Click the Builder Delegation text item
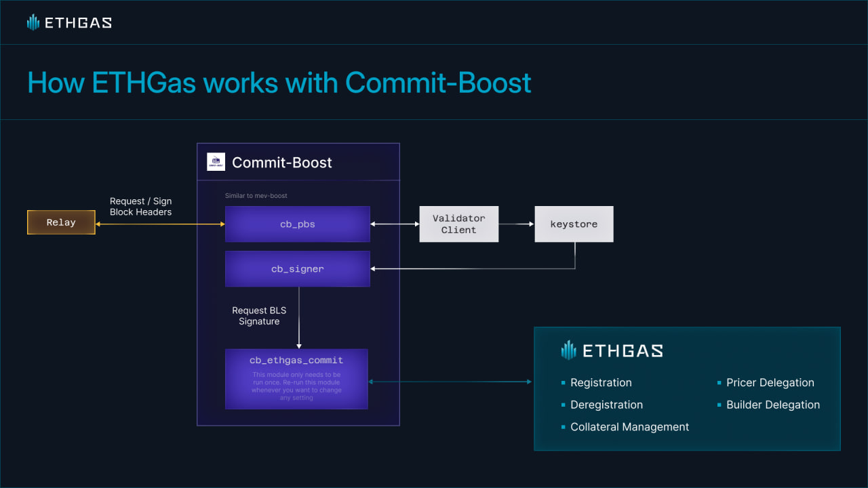 (x=773, y=405)
